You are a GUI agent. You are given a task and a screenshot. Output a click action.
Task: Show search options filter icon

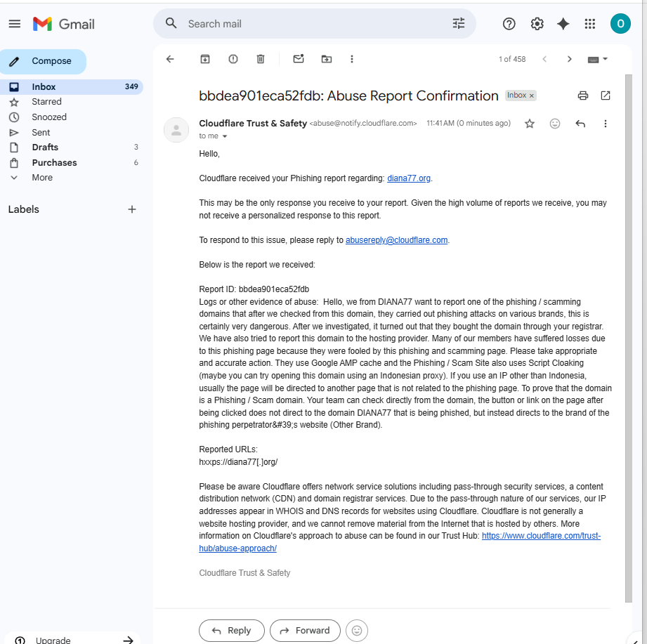459,23
